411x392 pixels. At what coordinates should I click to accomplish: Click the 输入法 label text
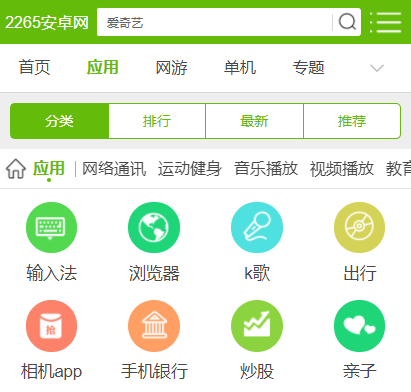click(52, 273)
